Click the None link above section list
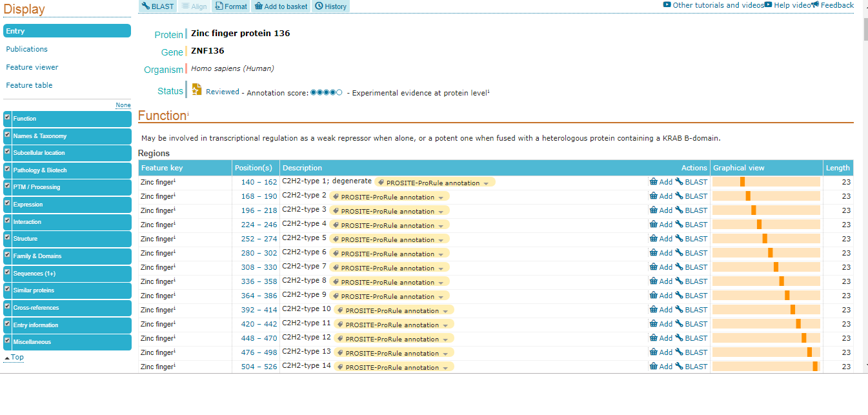This screenshot has width=868, height=415. 123,105
